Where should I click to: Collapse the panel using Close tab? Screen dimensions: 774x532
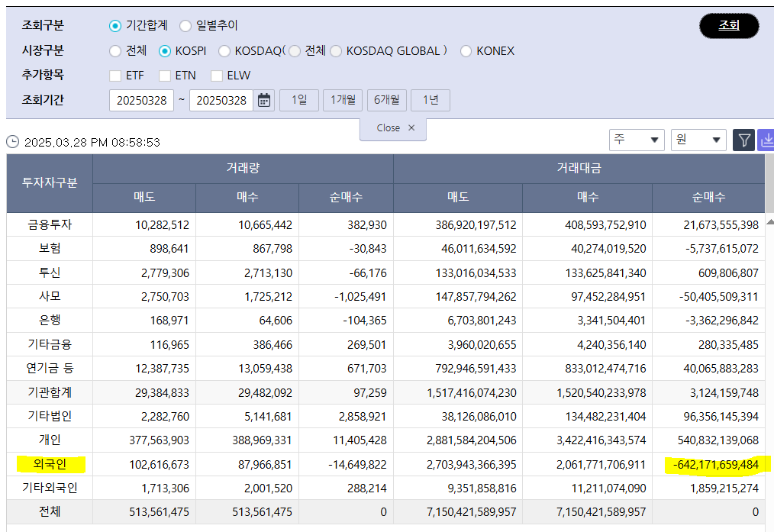point(394,128)
